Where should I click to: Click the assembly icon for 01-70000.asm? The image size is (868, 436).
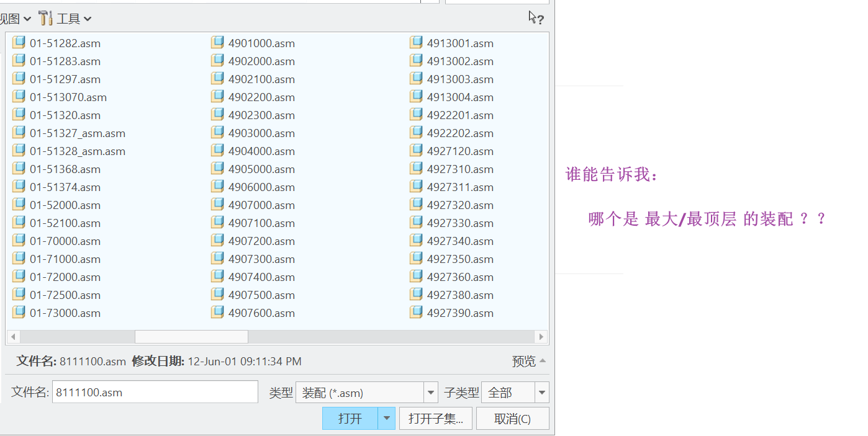(19, 241)
